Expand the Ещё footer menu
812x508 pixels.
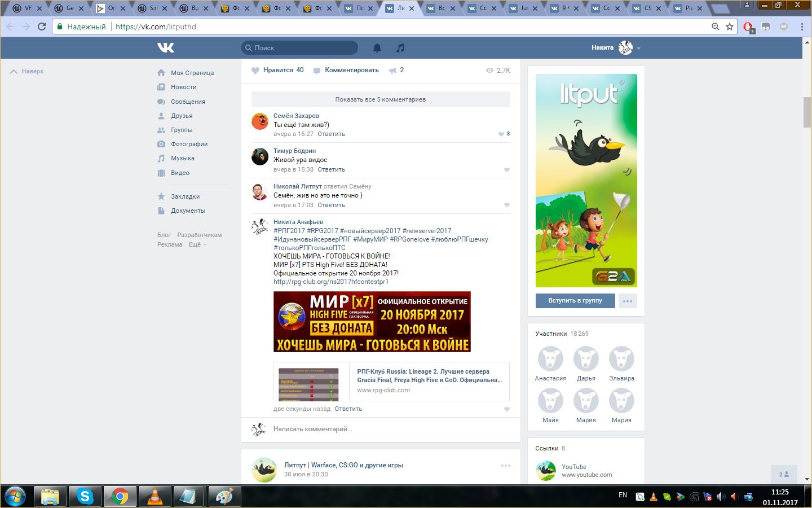tap(197, 244)
